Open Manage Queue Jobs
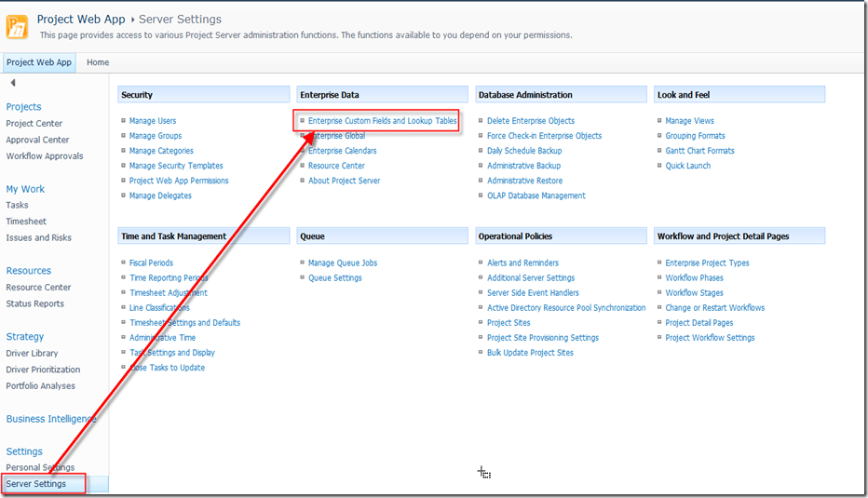The image size is (868, 498). 343,263
